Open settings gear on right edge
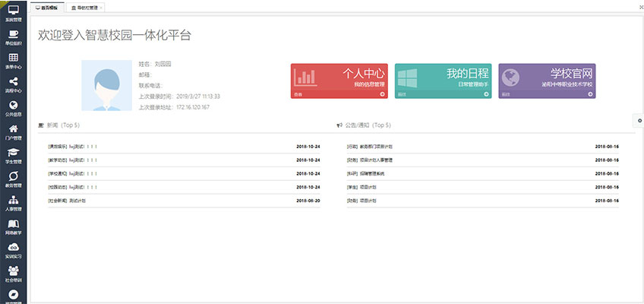644x304 pixels. (x=639, y=120)
